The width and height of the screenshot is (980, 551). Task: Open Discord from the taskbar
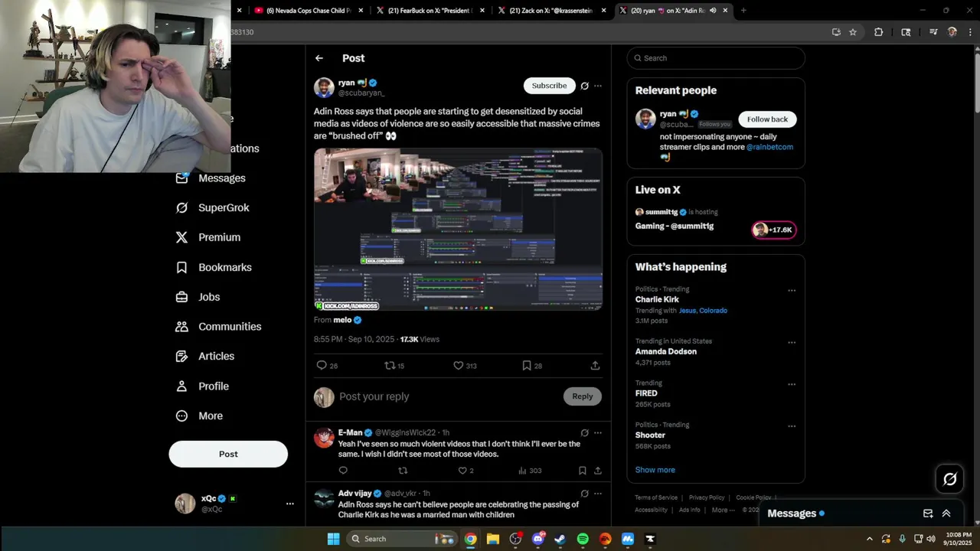[x=538, y=539]
